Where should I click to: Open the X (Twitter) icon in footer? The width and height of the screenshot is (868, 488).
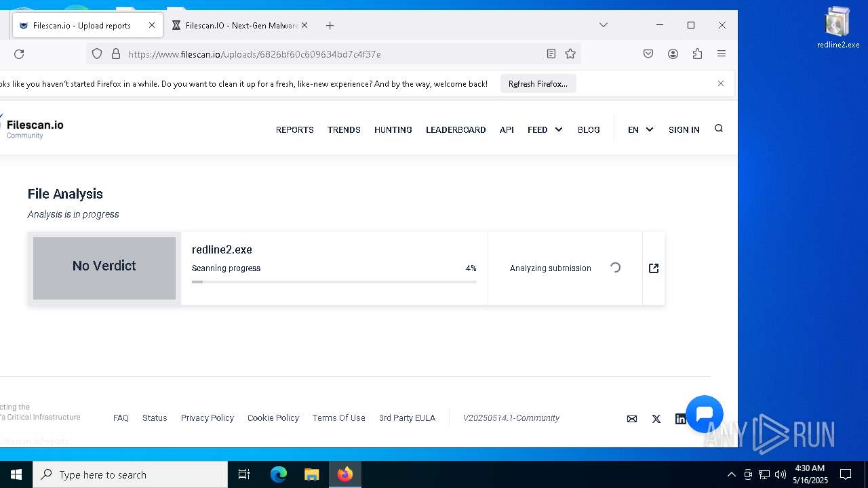pos(656,419)
